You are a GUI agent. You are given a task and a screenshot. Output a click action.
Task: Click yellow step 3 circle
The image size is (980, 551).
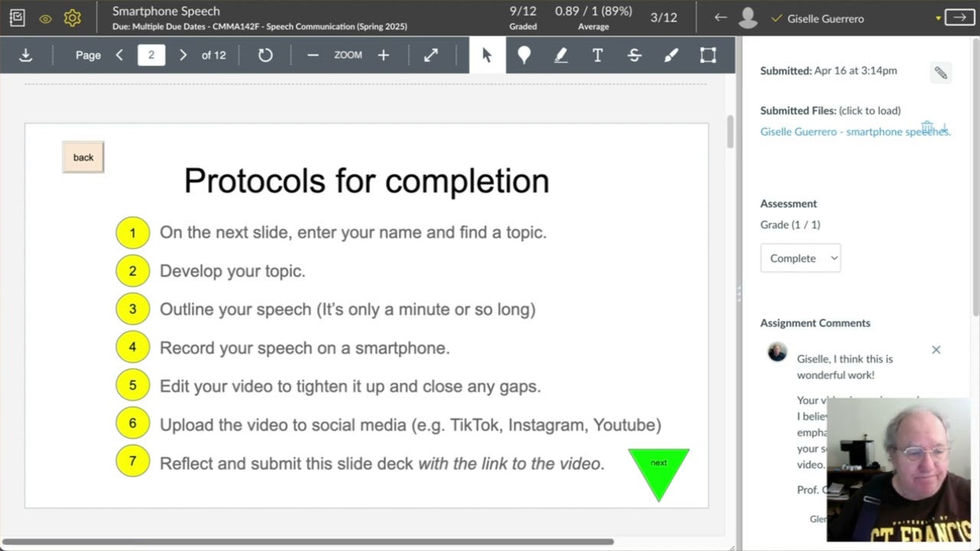tap(132, 309)
